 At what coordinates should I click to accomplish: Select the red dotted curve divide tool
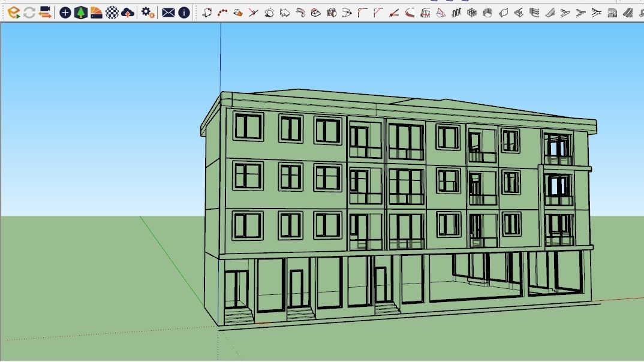[222, 13]
